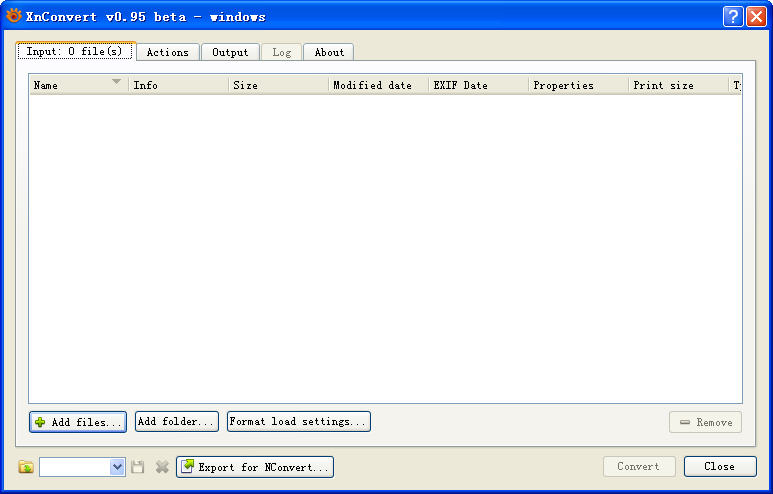Open Format load settings...

tap(299, 422)
